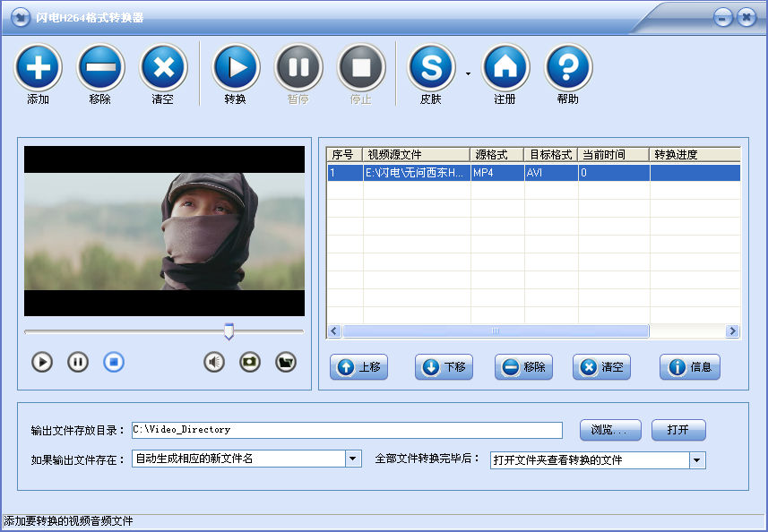Click the 暂停 pause toolbar icon

pos(298,67)
